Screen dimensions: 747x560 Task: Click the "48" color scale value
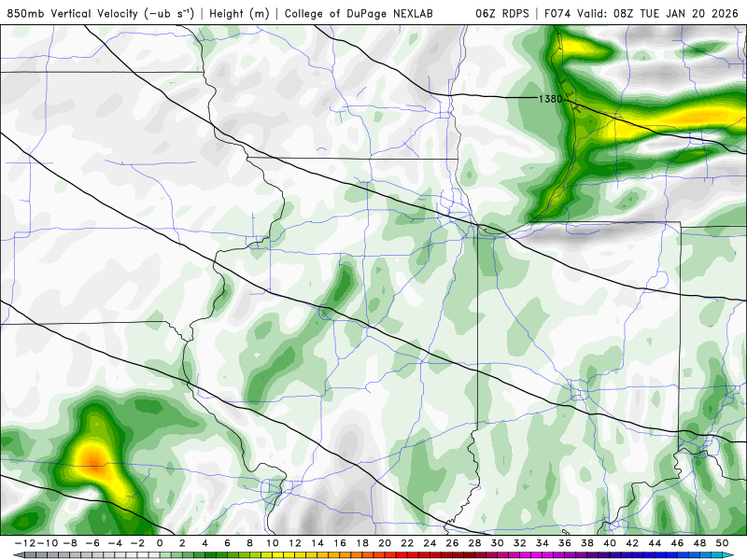[699, 543]
